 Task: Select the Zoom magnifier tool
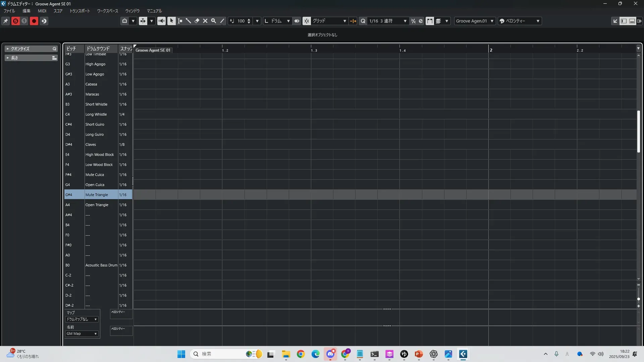tap(214, 21)
